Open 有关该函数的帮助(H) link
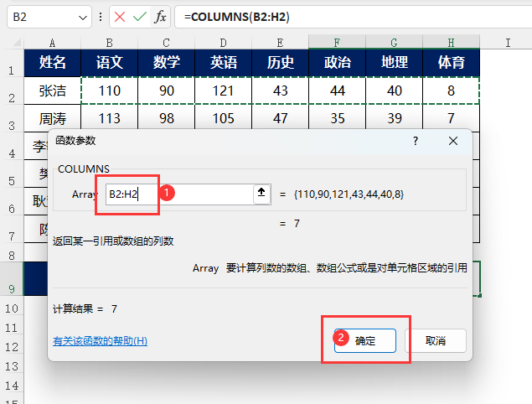The height and width of the screenshot is (404, 532). [x=100, y=341]
